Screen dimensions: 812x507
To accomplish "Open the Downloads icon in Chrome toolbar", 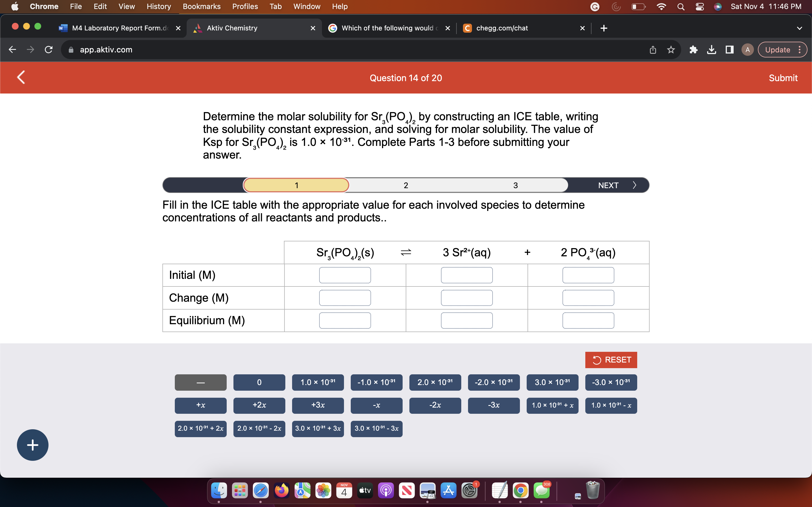I will pos(711,50).
